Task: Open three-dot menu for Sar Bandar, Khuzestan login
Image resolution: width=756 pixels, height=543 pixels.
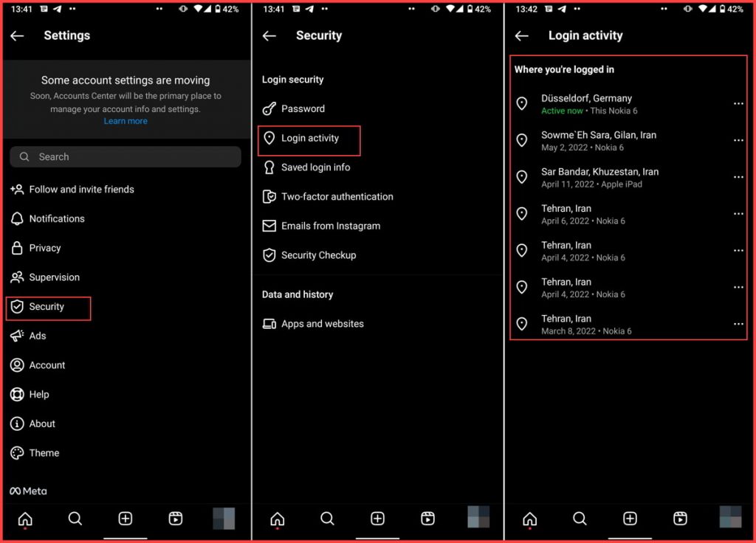Action: tap(738, 177)
